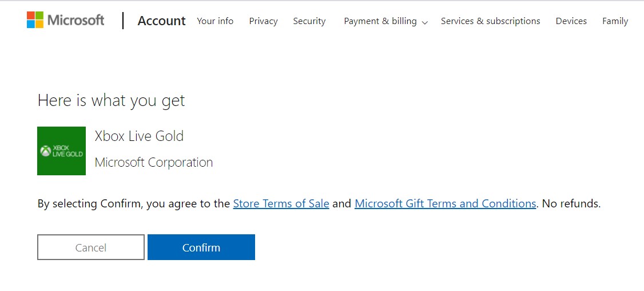Select the Family nav item
Viewport: 644px width, 291px height.
tap(615, 21)
